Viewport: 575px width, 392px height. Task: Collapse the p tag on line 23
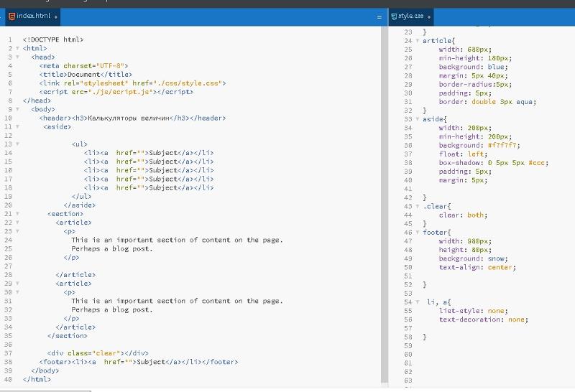[x=17, y=231]
